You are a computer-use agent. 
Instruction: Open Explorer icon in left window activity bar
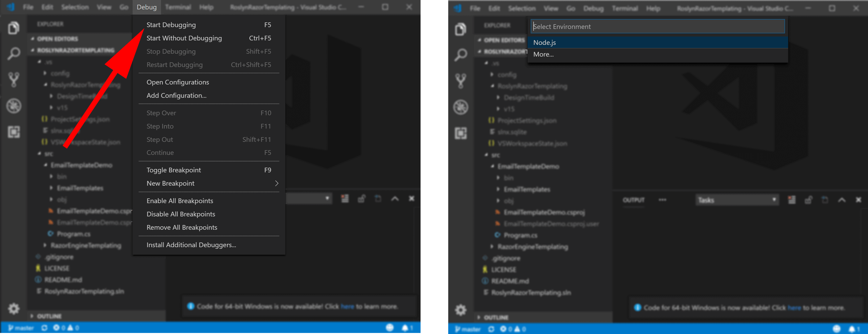(14, 28)
